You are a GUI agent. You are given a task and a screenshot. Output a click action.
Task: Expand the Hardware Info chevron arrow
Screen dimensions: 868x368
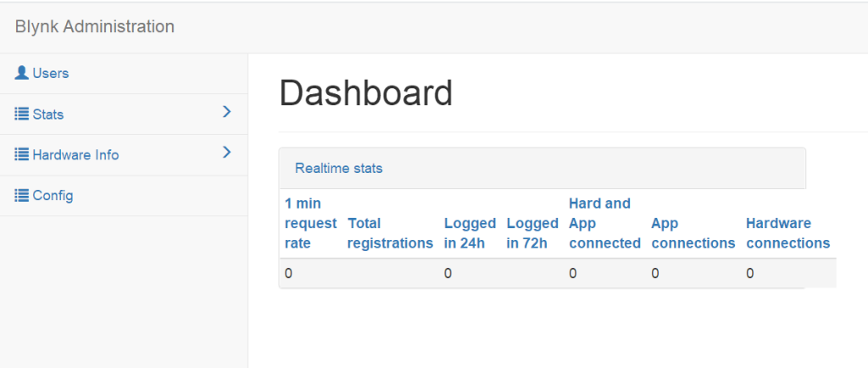[226, 153]
